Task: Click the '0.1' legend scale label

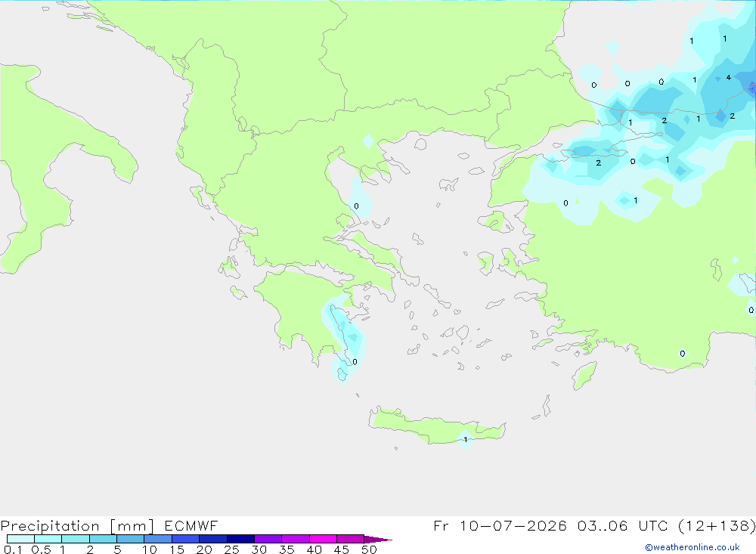Action: click(x=13, y=549)
